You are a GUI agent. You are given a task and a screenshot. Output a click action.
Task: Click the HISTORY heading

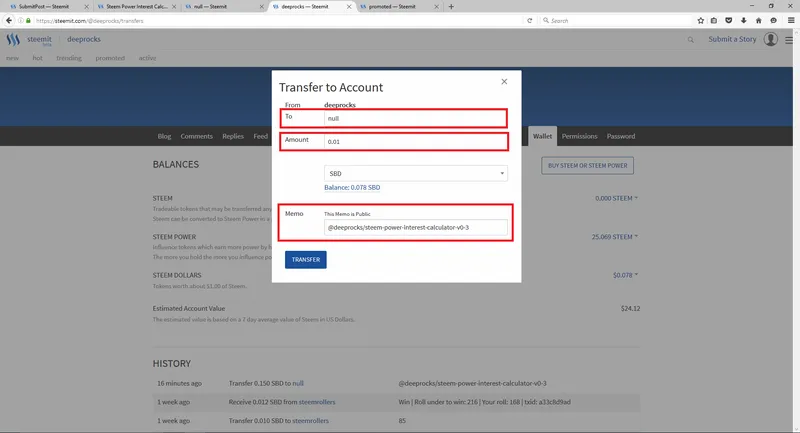click(171, 364)
